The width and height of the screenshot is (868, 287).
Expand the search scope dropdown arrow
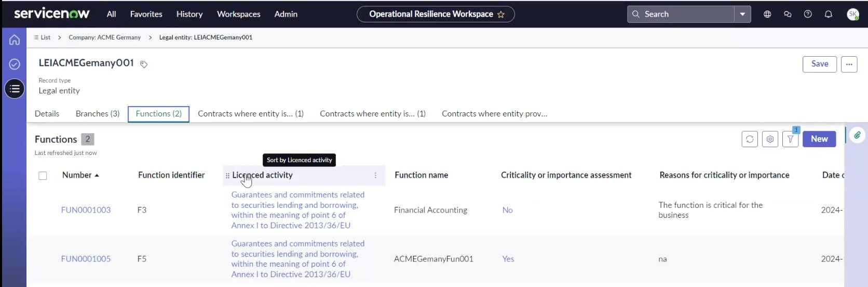pos(742,14)
